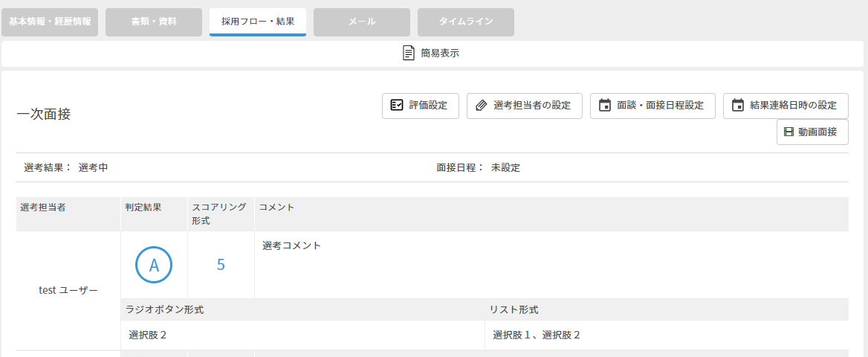Go to the メール tab
Screen dimensions: 868x357
[x=362, y=22]
